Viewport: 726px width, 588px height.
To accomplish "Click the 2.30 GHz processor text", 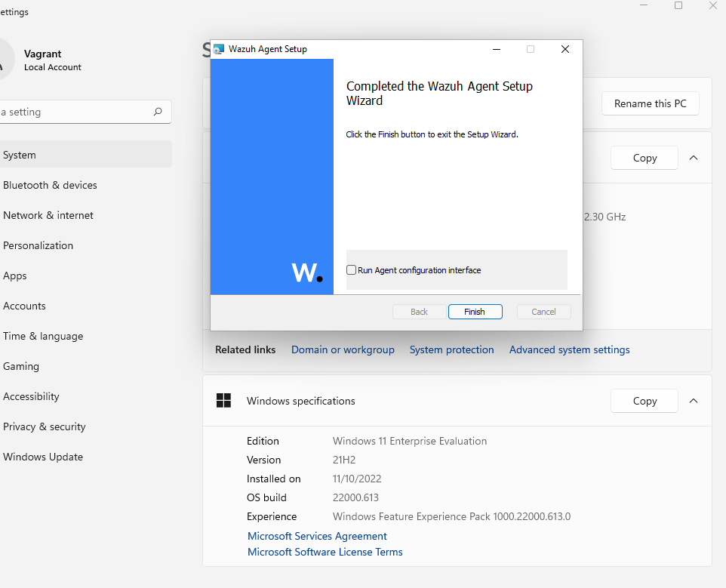I will (x=604, y=217).
